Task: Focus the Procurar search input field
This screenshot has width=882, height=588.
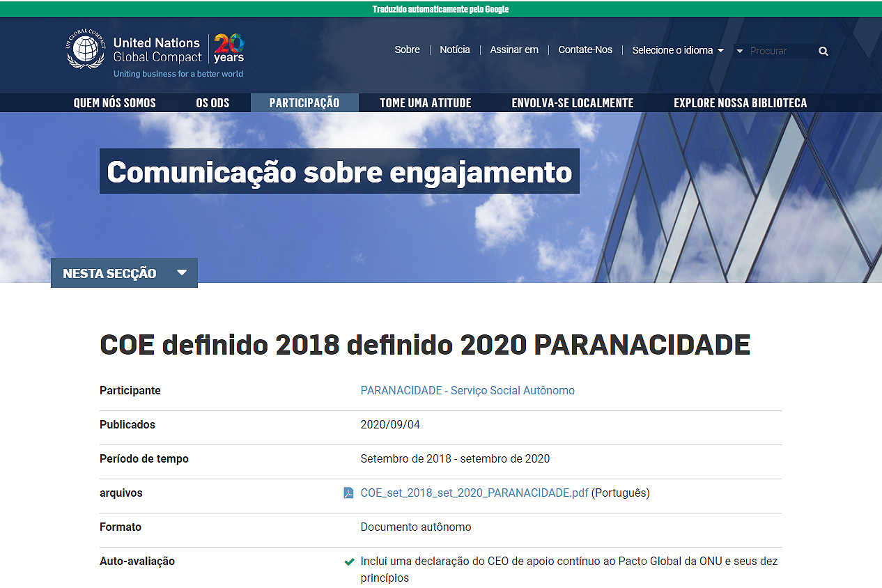Action: [780, 51]
